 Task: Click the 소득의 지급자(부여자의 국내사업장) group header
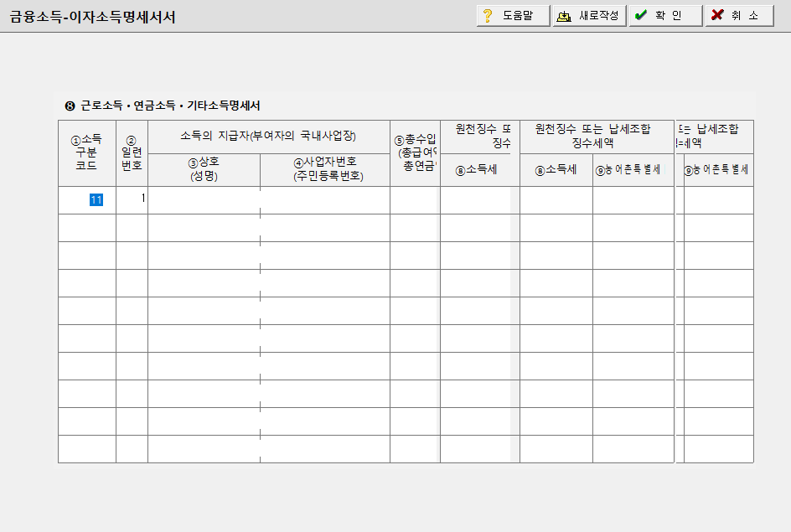coord(269,137)
